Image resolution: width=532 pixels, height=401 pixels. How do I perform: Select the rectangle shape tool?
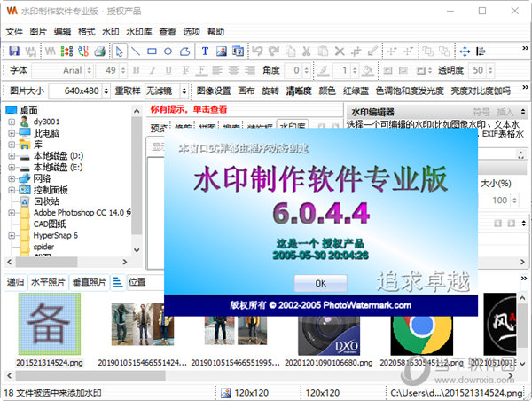point(152,51)
